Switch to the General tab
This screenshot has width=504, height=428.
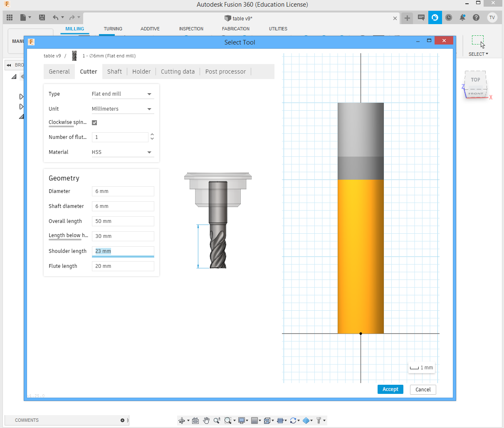[59, 72]
